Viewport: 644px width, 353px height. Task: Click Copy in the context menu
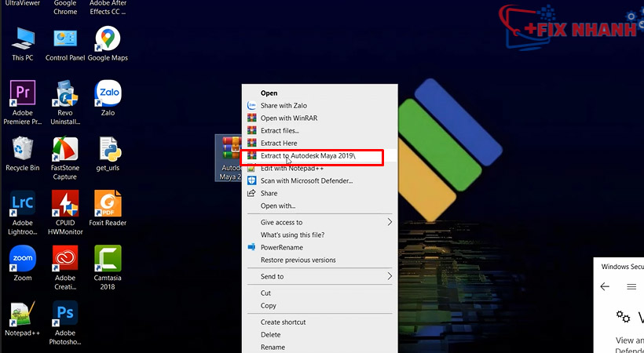[x=320, y=306]
